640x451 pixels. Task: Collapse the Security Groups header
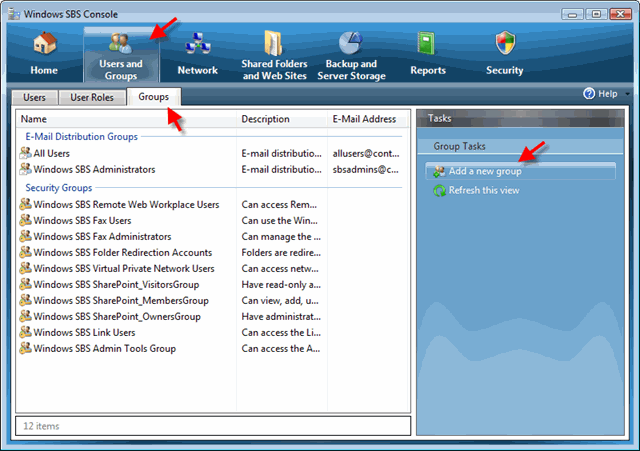tap(59, 188)
